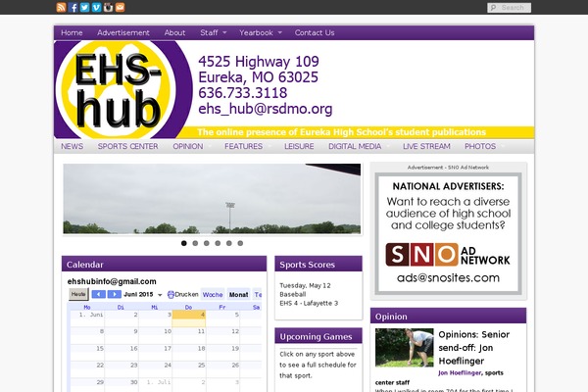This screenshot has height=392, width=588.
Task: Select the second slideshow dot
Action: (x=195, y=243)
